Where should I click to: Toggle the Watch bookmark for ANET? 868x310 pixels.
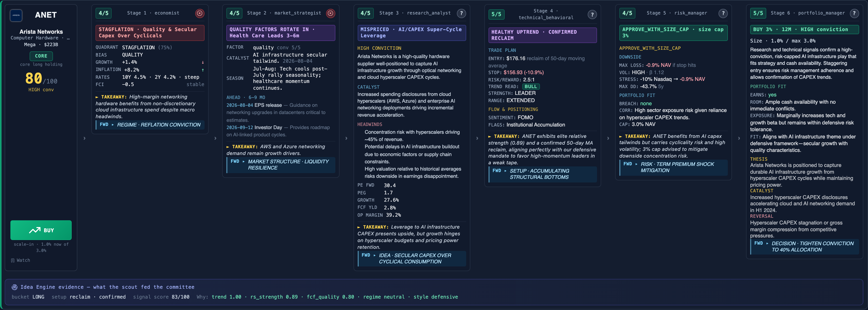click(21, 260)
